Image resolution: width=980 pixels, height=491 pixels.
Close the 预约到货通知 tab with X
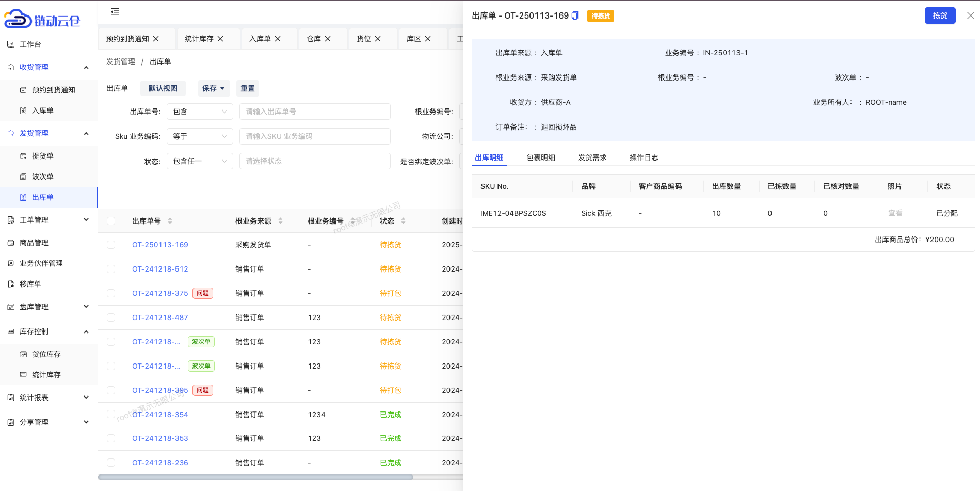[156, 39]
